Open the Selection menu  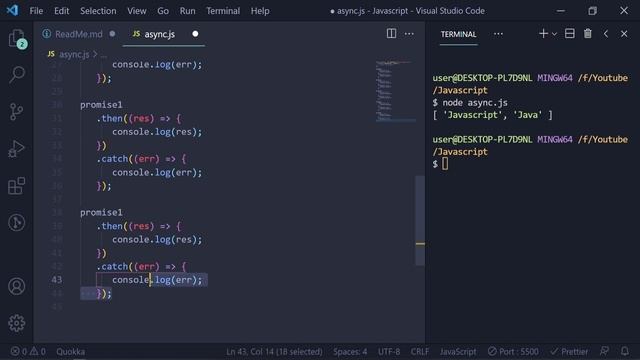98,11
